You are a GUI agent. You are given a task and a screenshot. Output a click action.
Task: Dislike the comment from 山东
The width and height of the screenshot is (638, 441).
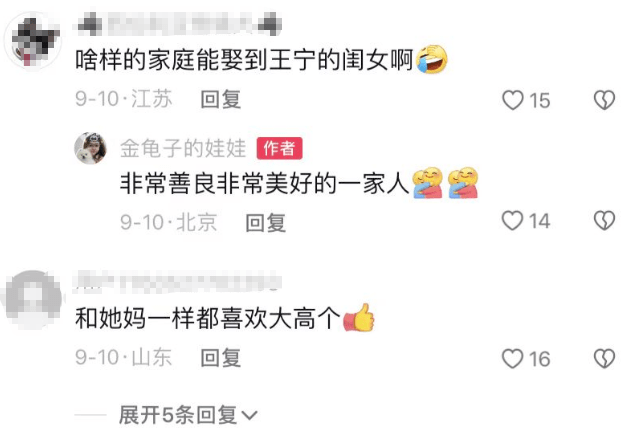click(604, 358)
